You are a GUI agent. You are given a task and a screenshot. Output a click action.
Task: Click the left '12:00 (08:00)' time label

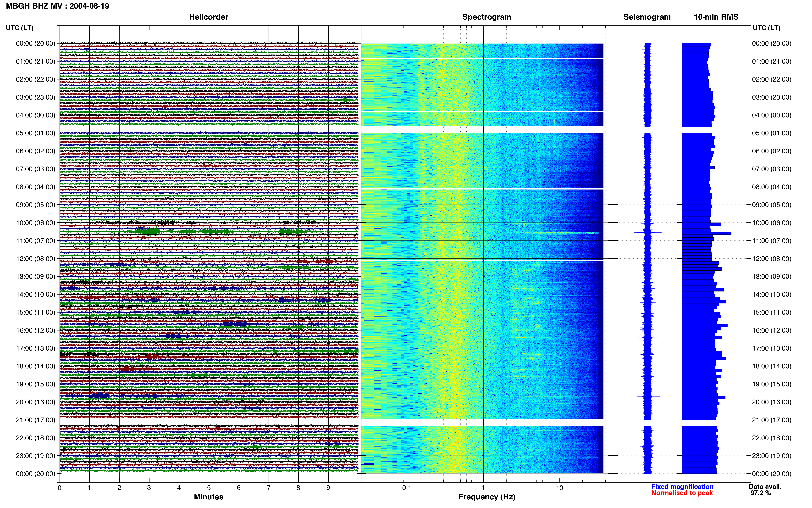point(36,259)
